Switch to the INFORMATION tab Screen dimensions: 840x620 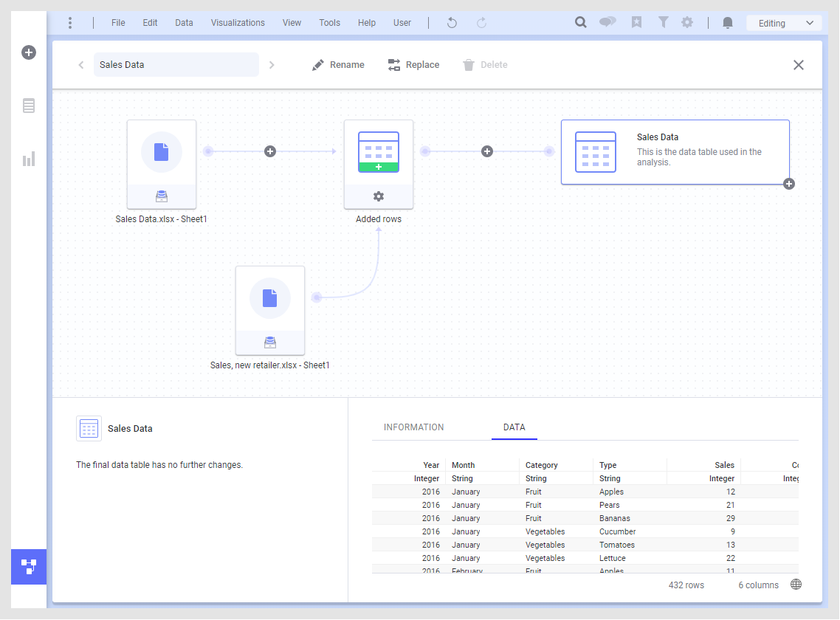coord(413,427)
